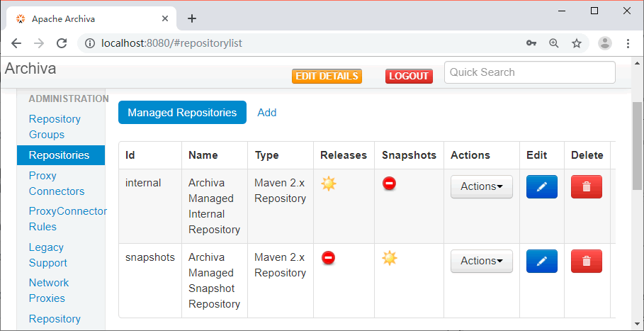Click the pencil edit icon for snapshots repository
The height and width of the screenshot is (331, 644).
tap(541, 261)
